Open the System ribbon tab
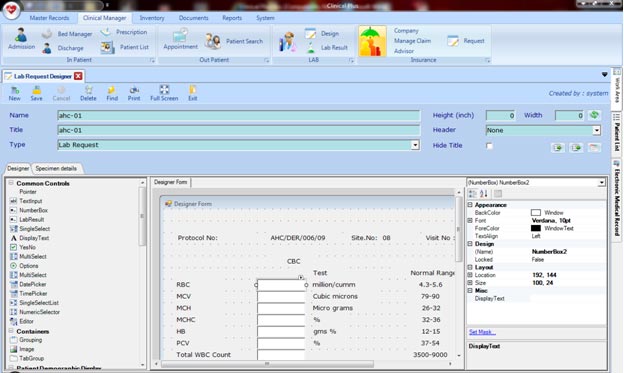 coord(265,18)
